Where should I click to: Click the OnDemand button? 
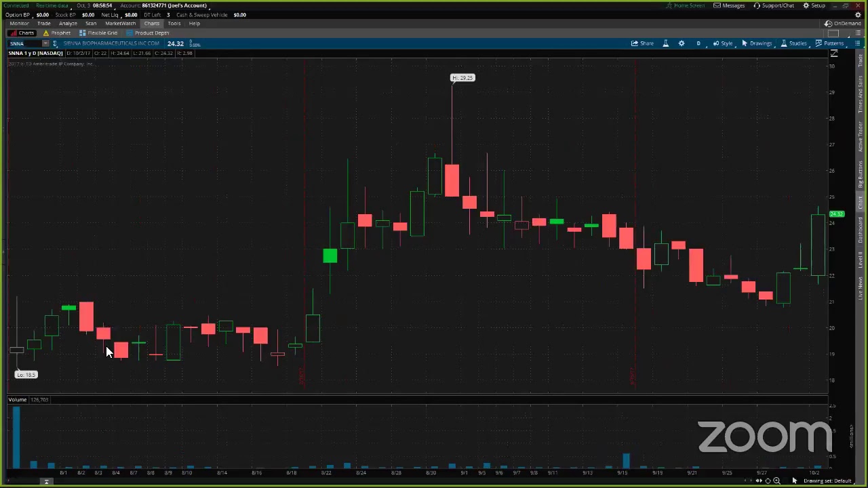click(843, 23)
